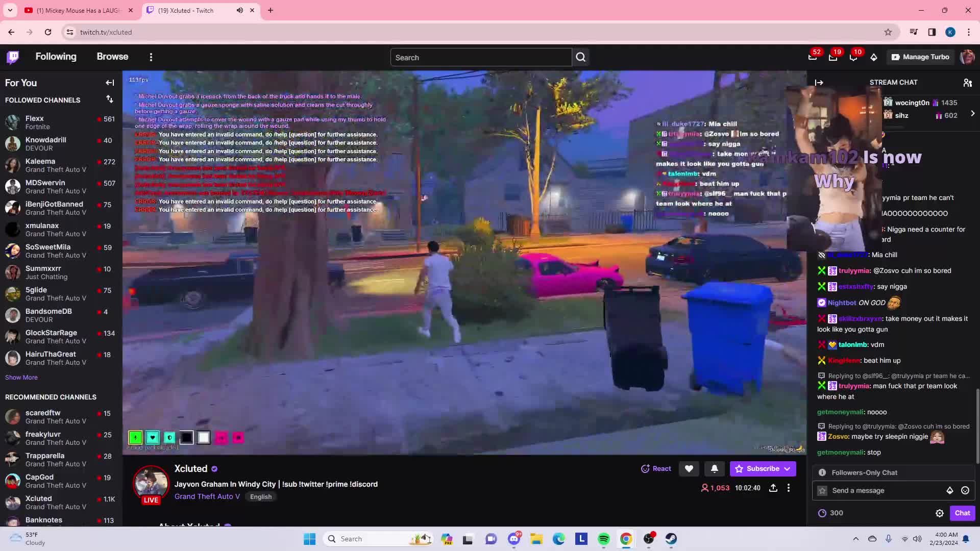
Task: Collapse the stream chat panel
Action: (819, 83)
